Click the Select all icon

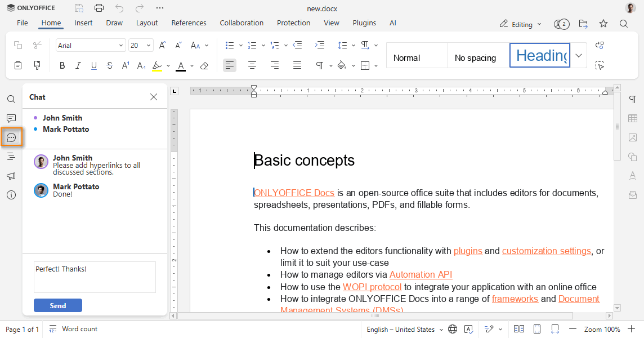600,65
